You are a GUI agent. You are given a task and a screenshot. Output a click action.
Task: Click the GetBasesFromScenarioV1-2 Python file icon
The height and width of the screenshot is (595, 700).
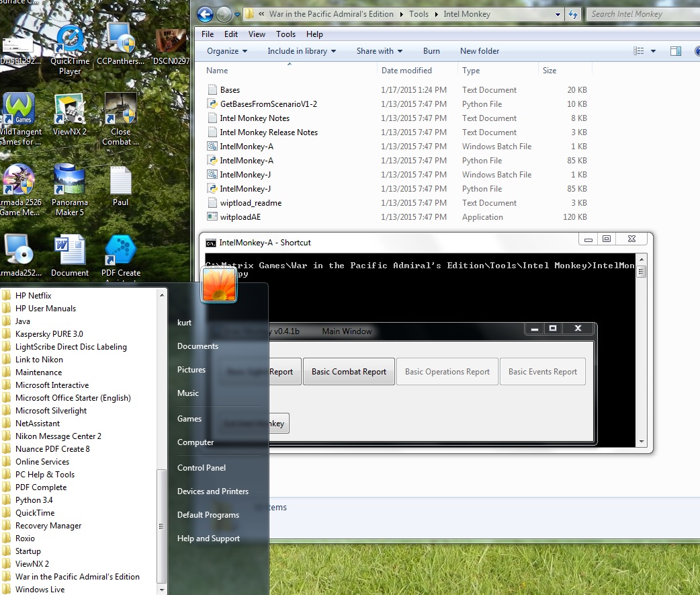point(212,104)
